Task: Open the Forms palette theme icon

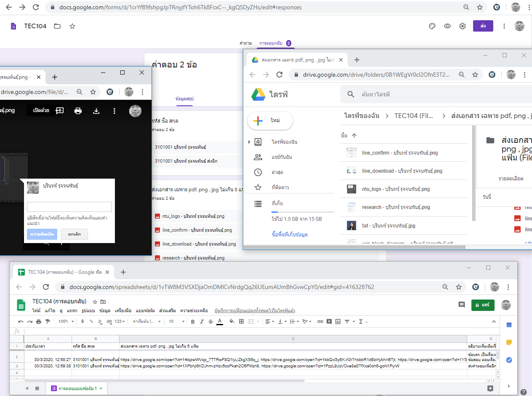Action: [x=432, y=26]
